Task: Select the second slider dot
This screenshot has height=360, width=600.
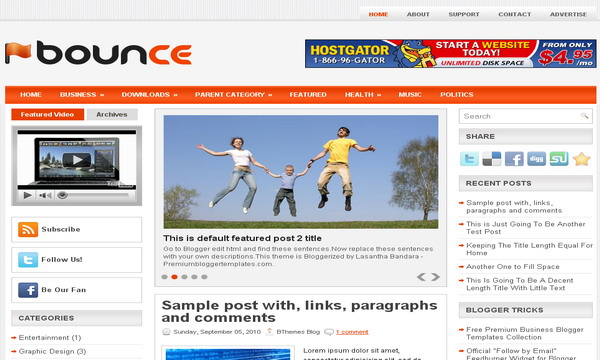Action: coord(174,277)
